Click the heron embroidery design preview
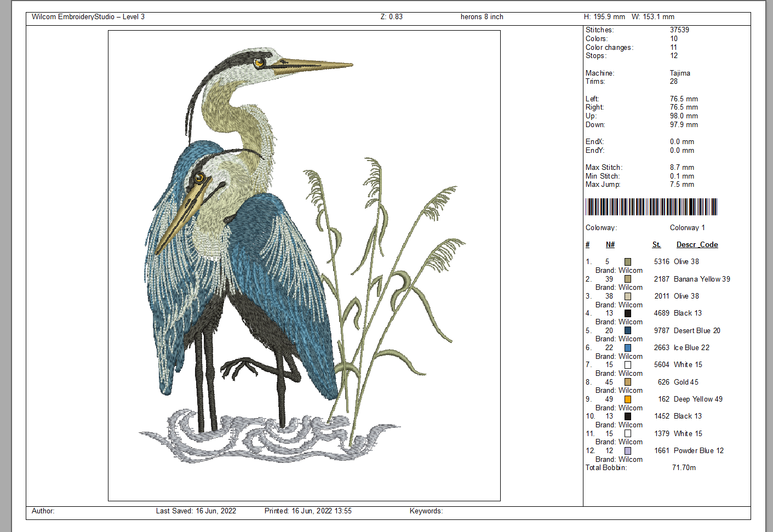 [x=304, y=266]
